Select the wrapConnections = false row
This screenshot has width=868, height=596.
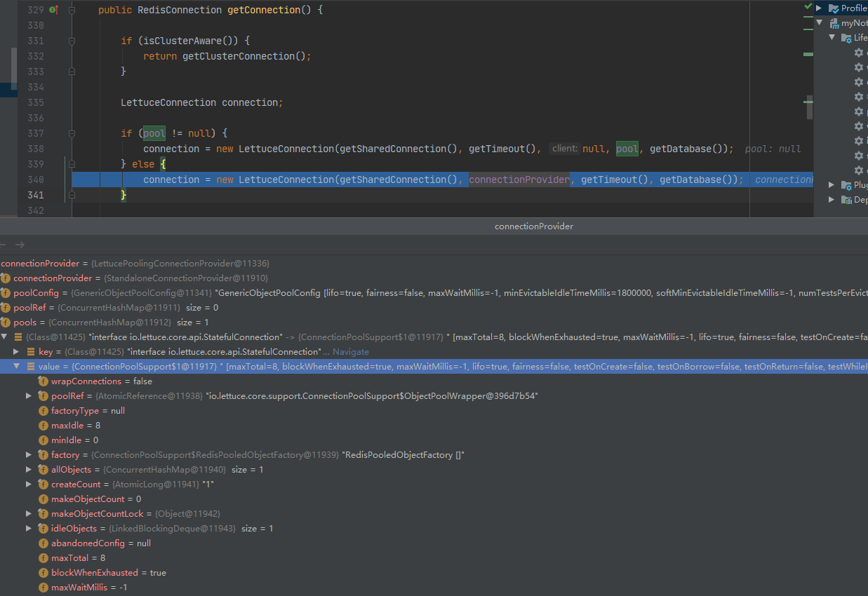click(434, 381)
